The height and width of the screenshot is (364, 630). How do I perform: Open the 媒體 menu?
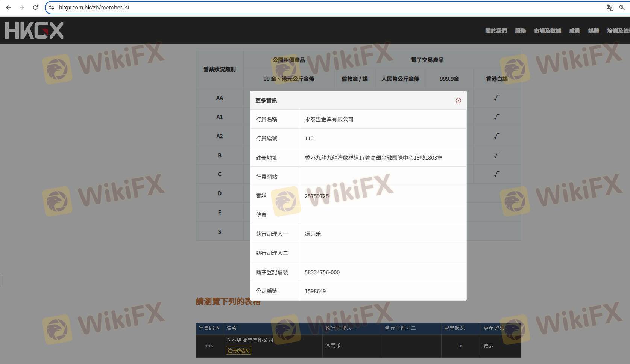point(593,31)
